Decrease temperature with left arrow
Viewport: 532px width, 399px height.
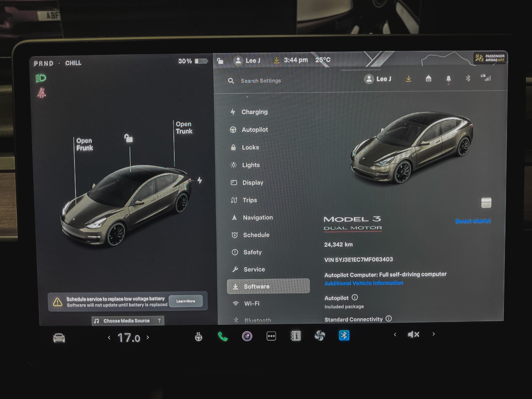click(109, 337)
